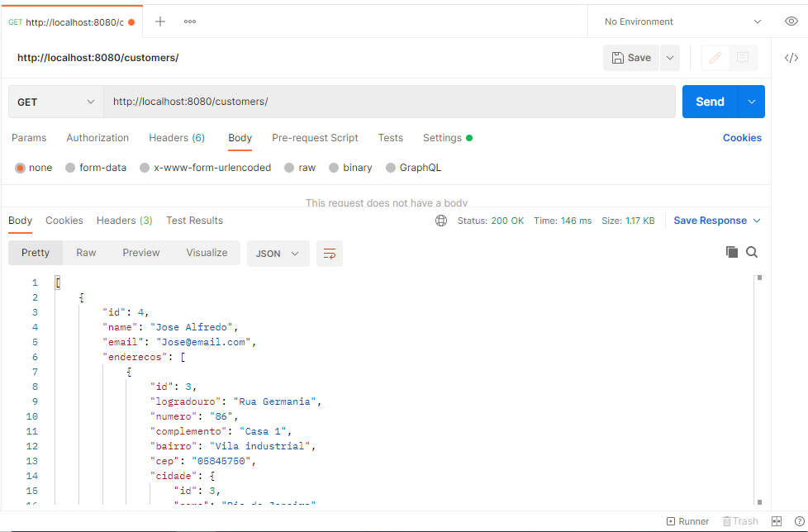This screenshot has width=808, height=532.
Task: Click the response vertical scrollbar
Action: [759, 390]
